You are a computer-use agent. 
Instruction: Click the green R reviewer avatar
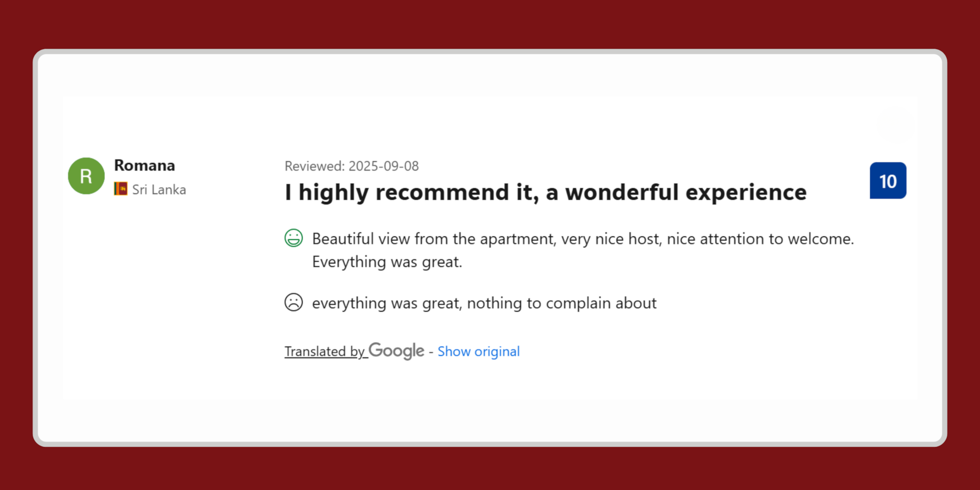click(86, 176)
